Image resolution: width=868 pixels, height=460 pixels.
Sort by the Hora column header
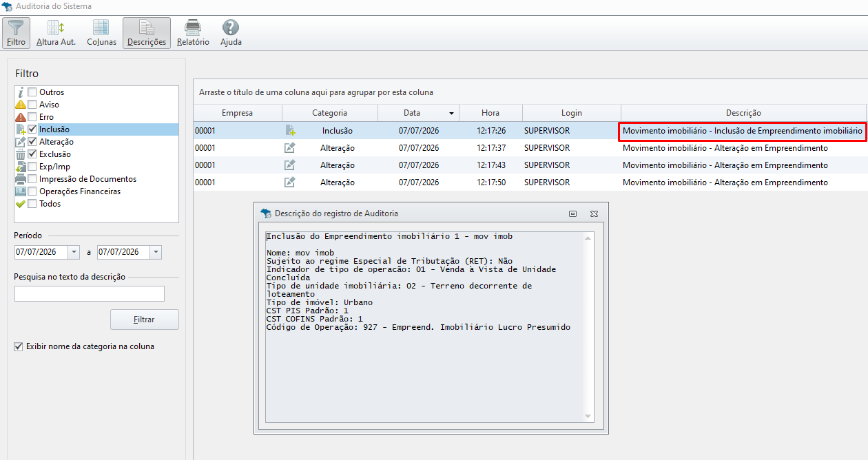(x=490, y=113)
